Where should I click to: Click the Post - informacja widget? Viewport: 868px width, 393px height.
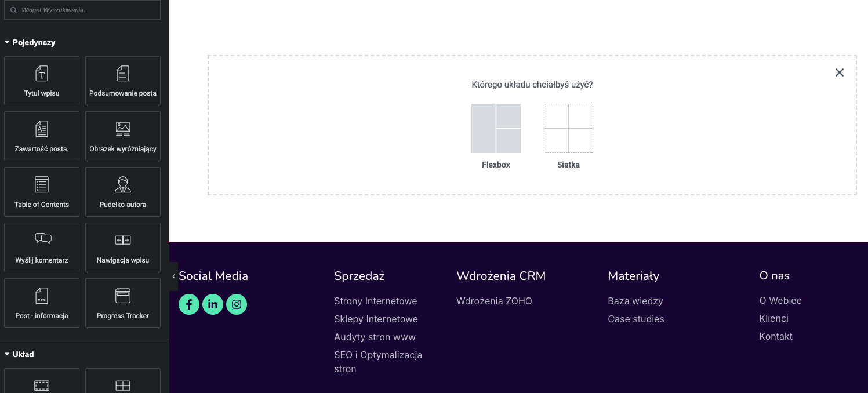click(42, 303)
